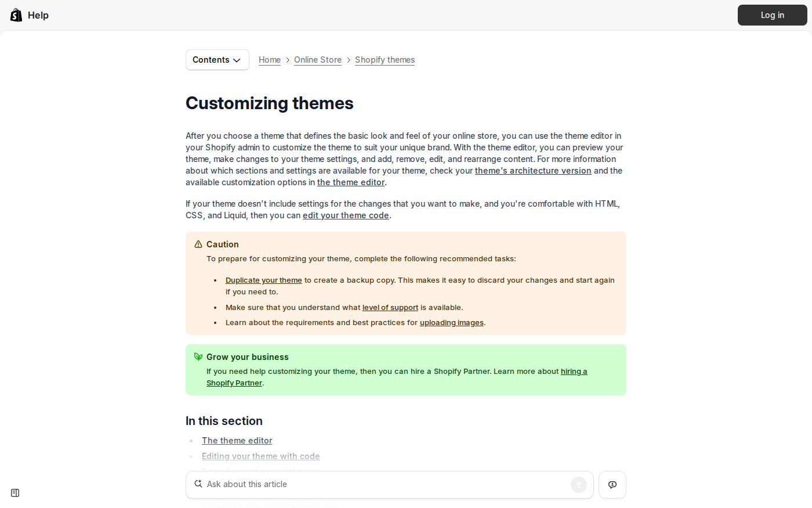Screen dimensions: 812x508
Task: Click the search icon in the ask field
Action: 198,483
